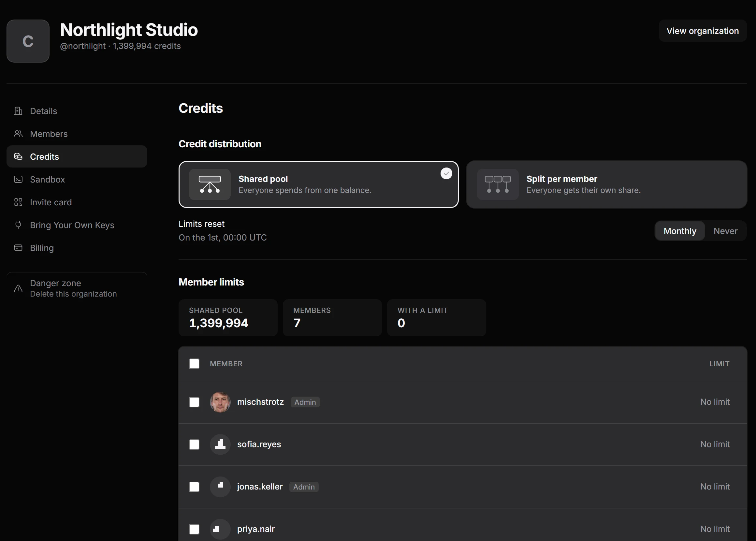The width and height of the screenshot is (756, 541).
Task: Click the Credits coins icon in sidebar
Action: pos(18,156)
